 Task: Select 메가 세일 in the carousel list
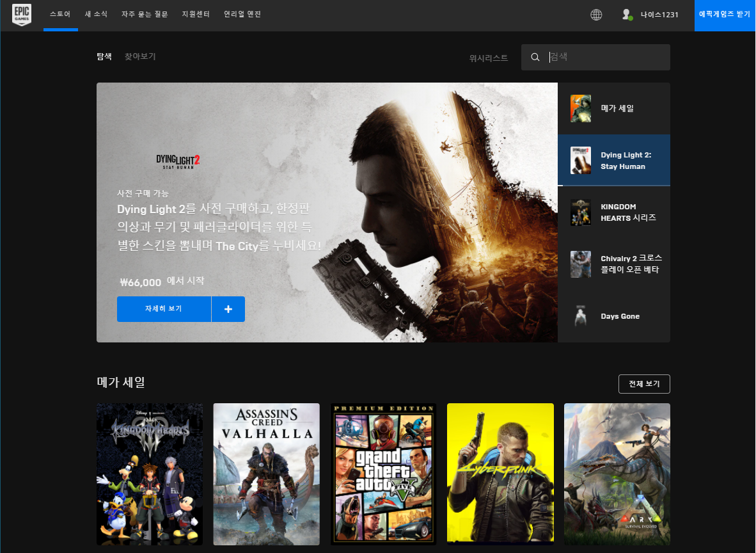pos(614,109)
